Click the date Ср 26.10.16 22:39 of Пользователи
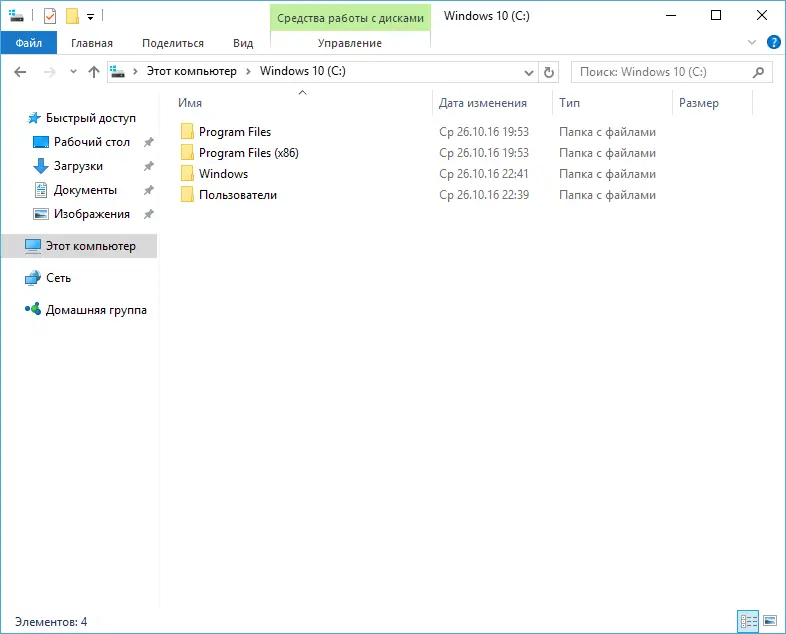This screenshot has height=634, width=786. tap(484, 195)
